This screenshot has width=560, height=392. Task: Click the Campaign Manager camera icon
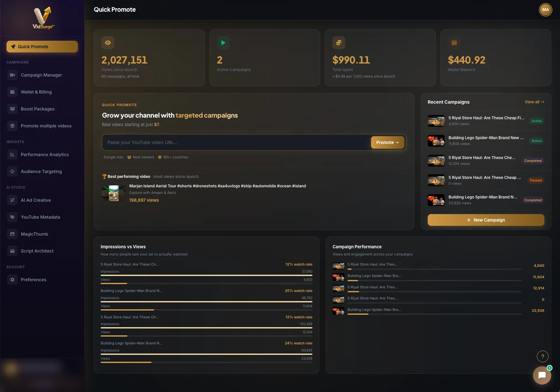tap(12, 75)
